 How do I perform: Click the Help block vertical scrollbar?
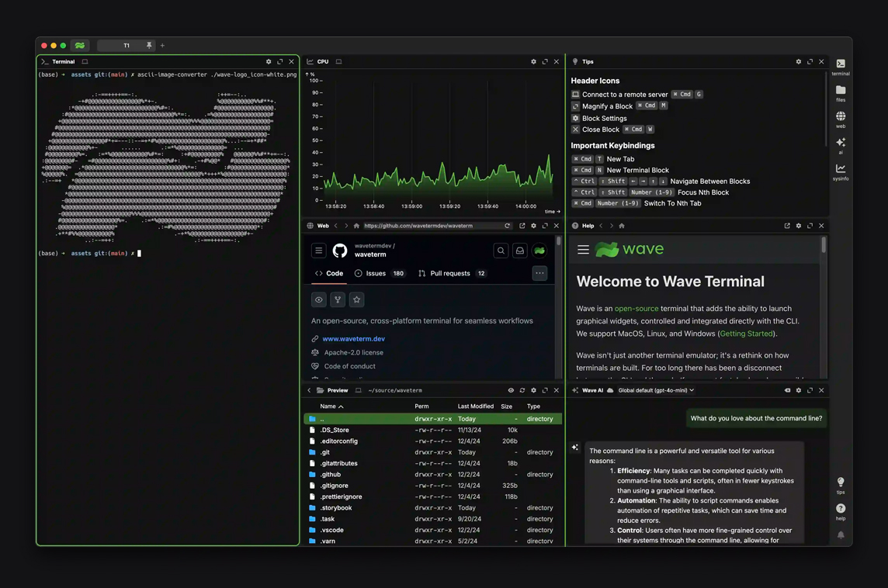[824, 244]
